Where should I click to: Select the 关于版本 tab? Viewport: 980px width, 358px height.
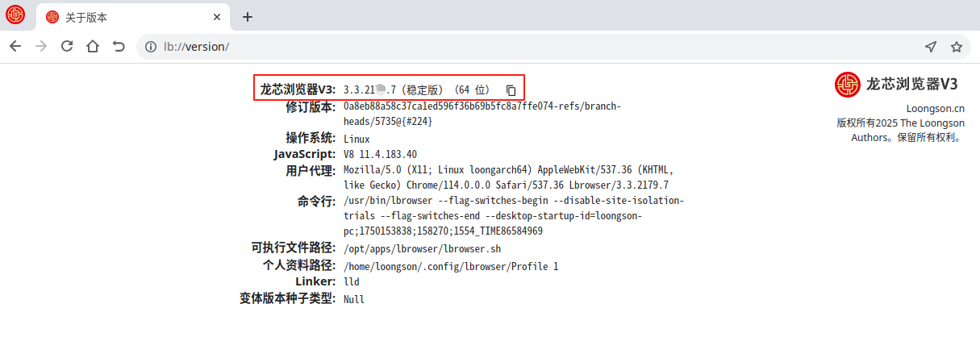[133, 16]
